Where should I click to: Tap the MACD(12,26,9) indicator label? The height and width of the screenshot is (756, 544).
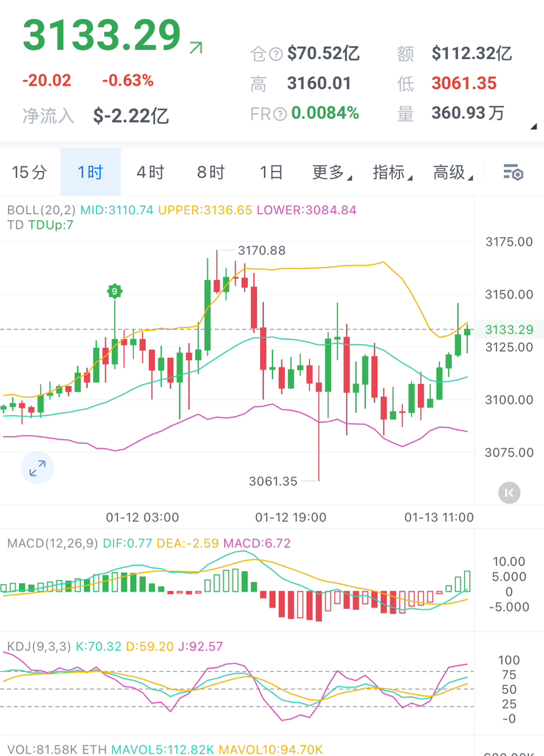53,544
